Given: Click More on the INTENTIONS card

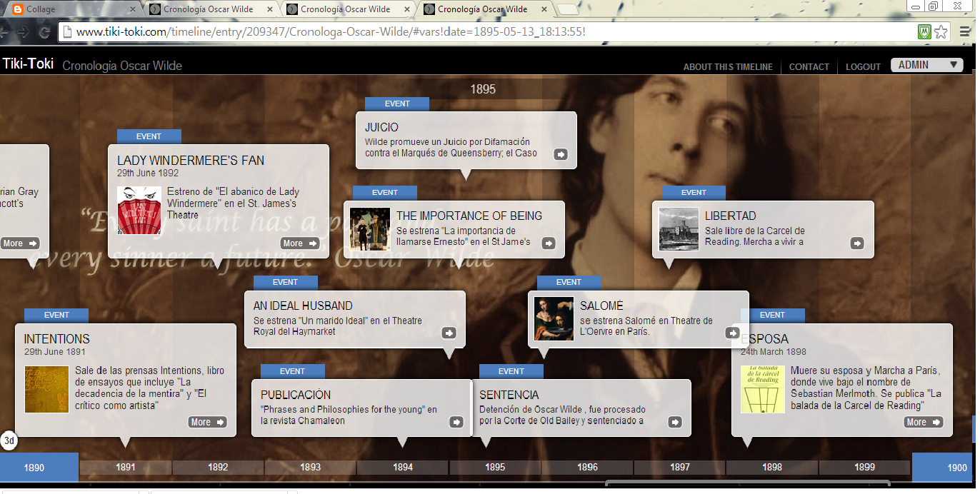Looking at the screenshot, I should click(x=207, y=422).
